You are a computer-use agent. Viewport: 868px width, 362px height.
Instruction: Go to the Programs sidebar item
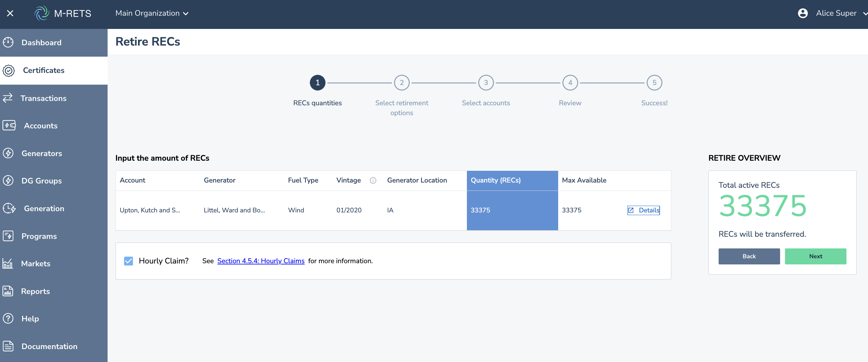tap(39, 236)
